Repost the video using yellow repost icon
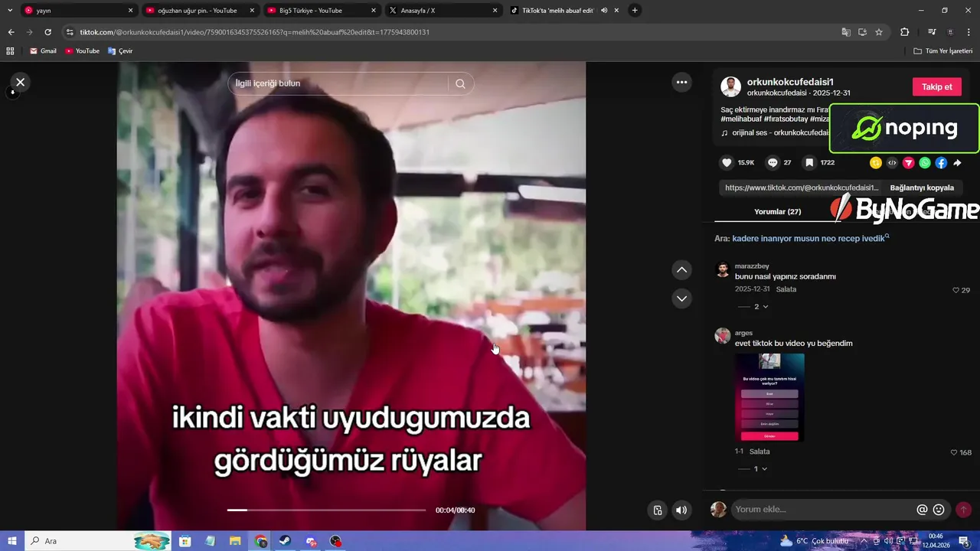 876,162
